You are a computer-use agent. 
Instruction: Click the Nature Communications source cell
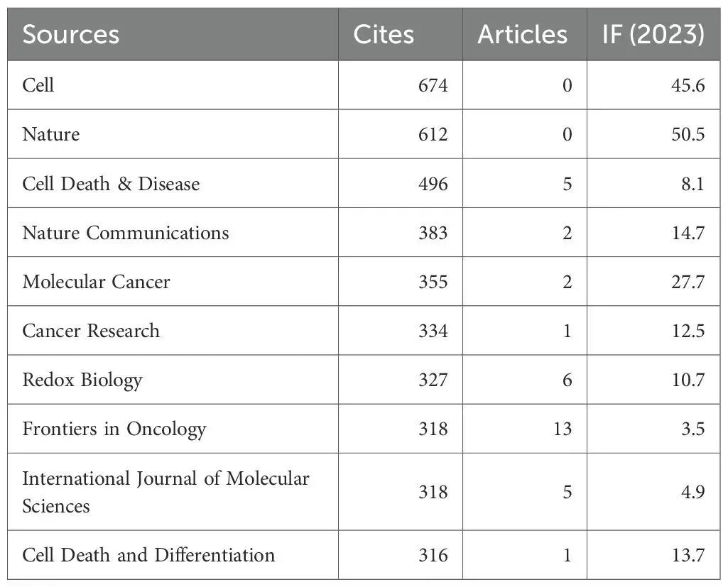click(126, 233)
